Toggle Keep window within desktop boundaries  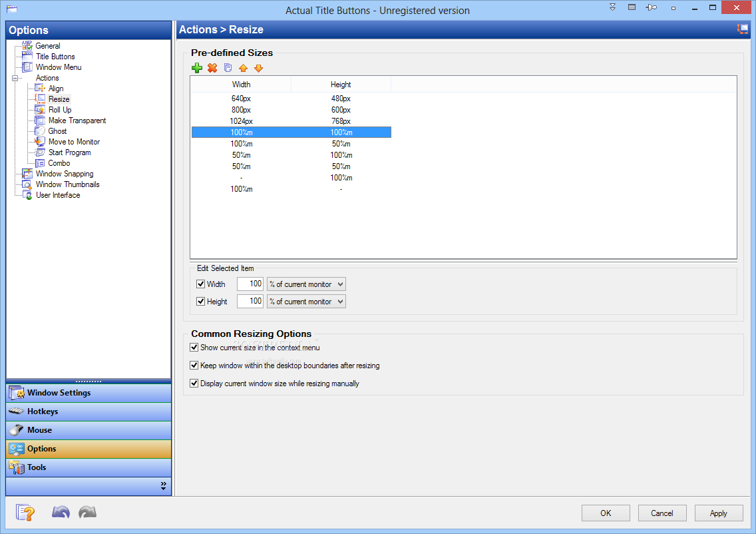[x=194, y=365]
